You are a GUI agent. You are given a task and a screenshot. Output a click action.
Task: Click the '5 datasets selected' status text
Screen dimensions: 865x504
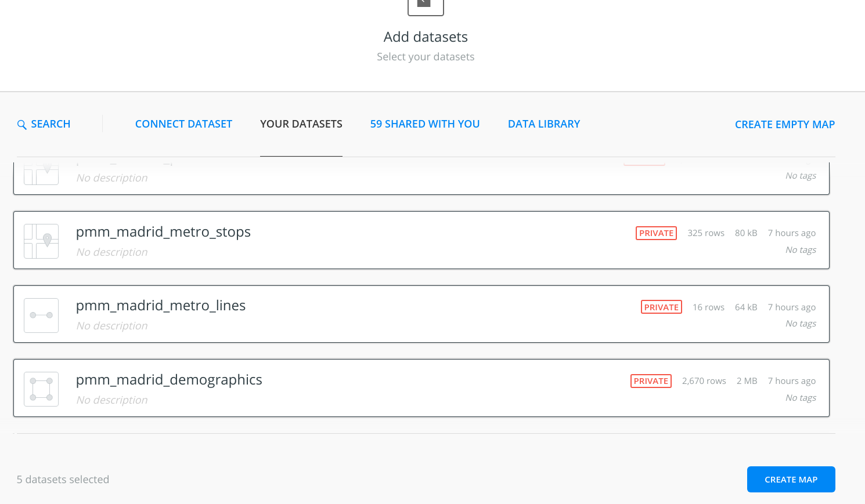[63, 480]
